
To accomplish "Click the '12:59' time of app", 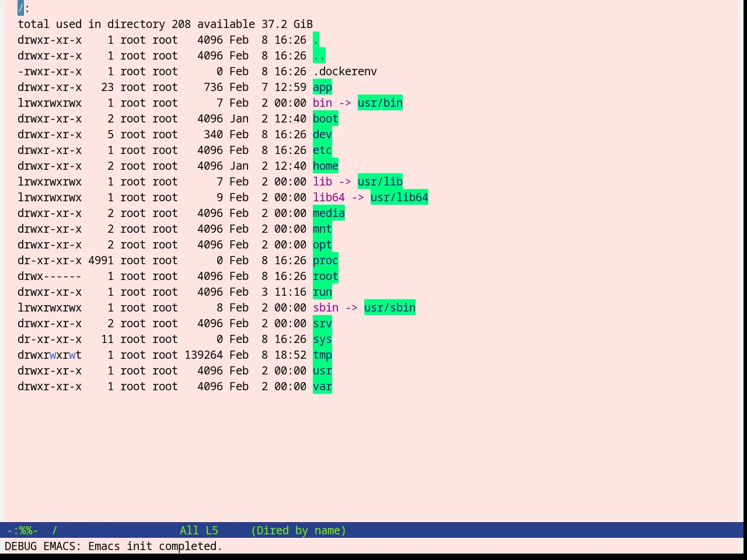I will click(x=290, y=87).
